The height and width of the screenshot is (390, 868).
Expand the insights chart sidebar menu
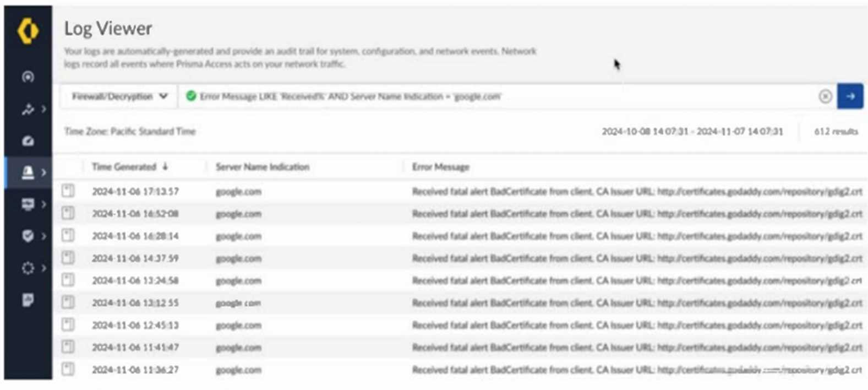32,109
